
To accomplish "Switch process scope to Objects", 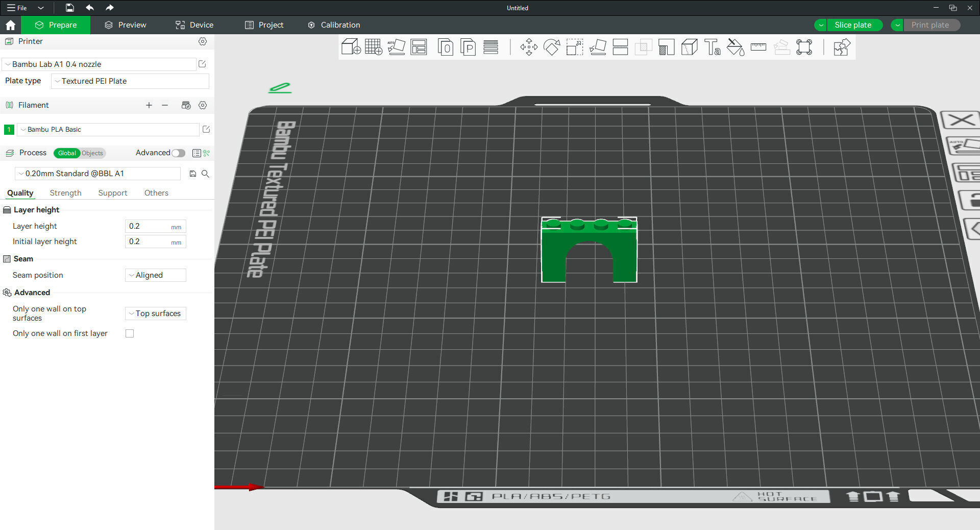I will pyautogui.click(x=92, y=153).
